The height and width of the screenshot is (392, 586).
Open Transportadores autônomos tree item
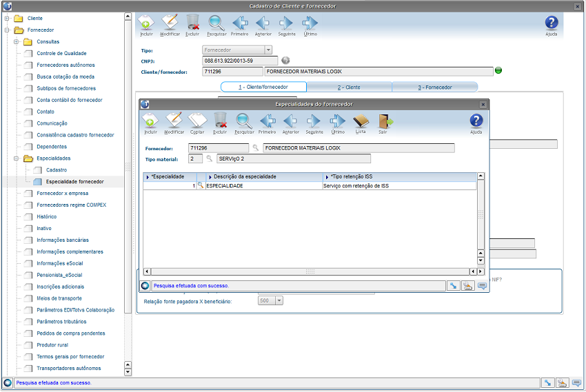69,368
